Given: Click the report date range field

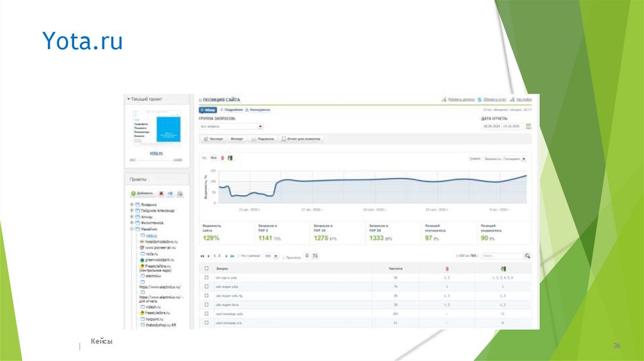Looking at the screenshot, I should coord(502,126).
